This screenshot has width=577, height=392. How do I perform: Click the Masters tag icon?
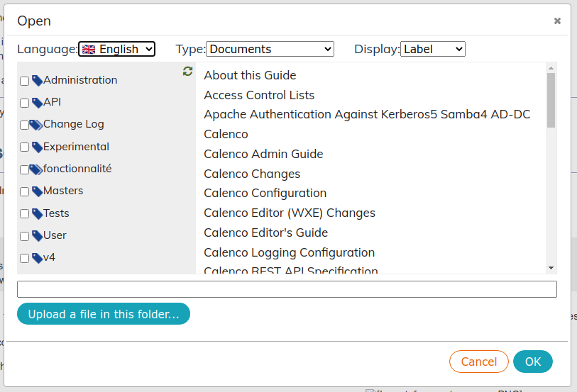37,191
